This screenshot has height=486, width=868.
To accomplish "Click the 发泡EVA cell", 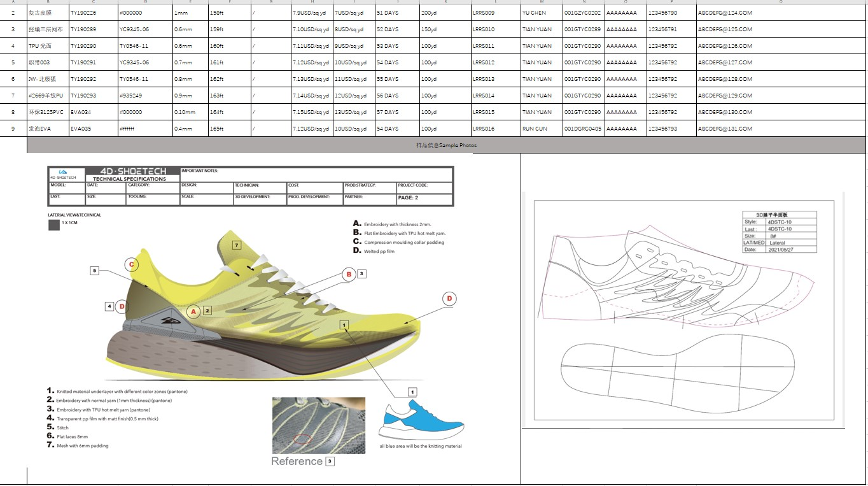I will pos(48,129).
